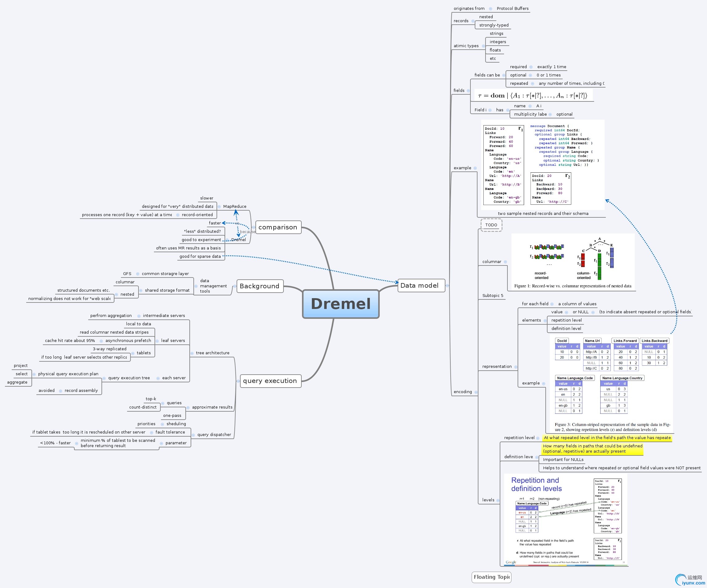The image size is (707, 588).
Task: Click the collapse circle next to encoding
Action: (476, 392)
